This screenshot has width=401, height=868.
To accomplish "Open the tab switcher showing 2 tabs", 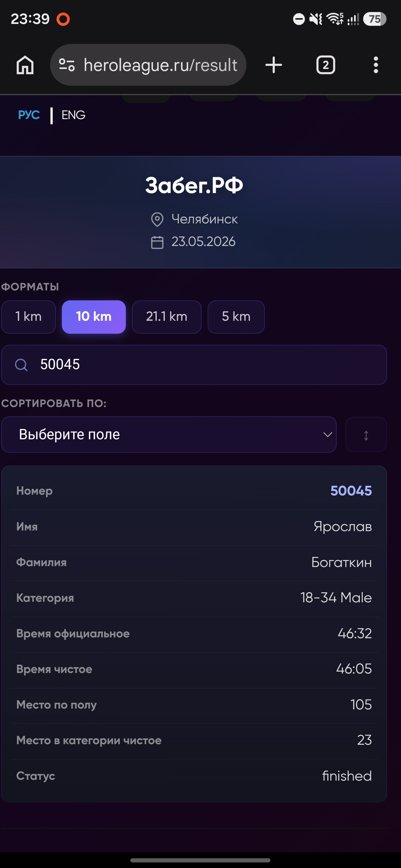I will point(326,65).
